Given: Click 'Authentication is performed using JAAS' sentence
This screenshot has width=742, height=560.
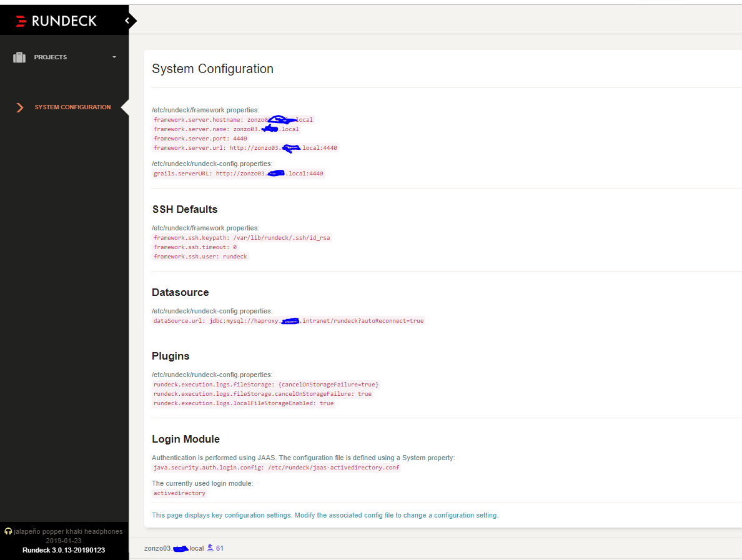Looking at the screenshot, I should click(x=304, y=458).
